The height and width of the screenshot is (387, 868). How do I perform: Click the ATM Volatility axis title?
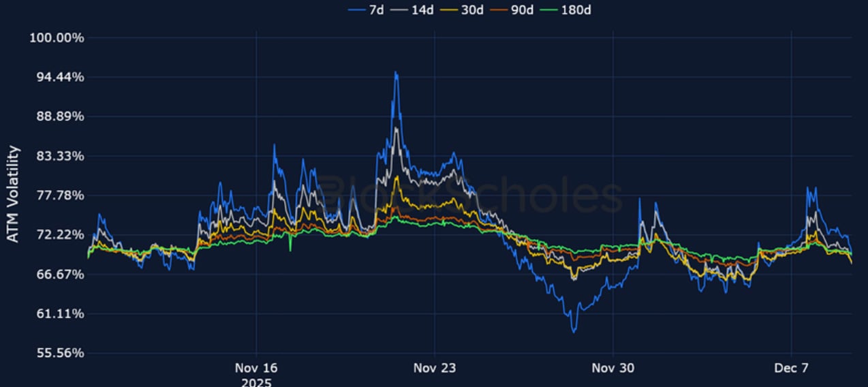pyautogui.click(x=13, y=194)
